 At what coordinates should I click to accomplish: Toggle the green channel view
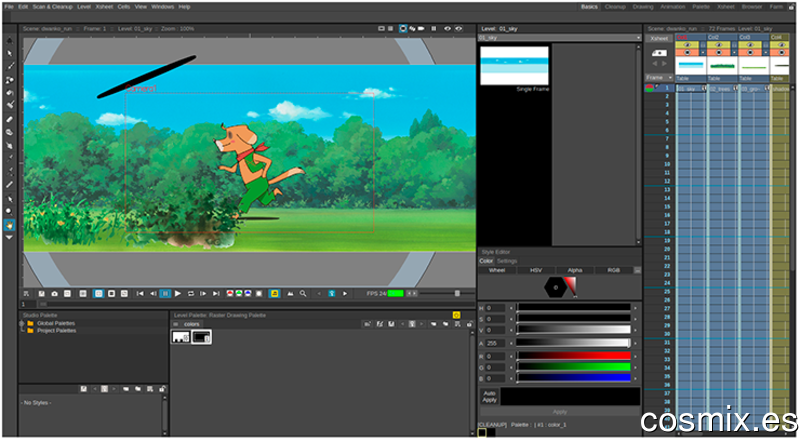(239, 293)
